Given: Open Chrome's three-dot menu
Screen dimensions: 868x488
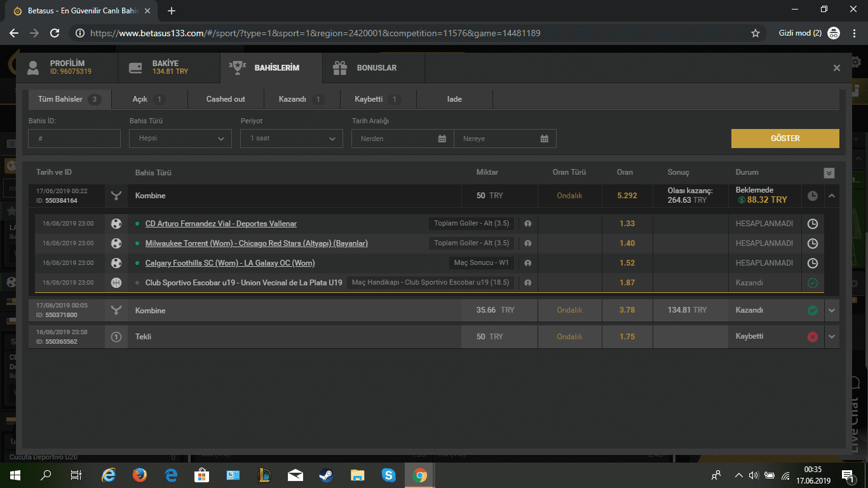Looking at the screenshot, I should pos(853,33).
